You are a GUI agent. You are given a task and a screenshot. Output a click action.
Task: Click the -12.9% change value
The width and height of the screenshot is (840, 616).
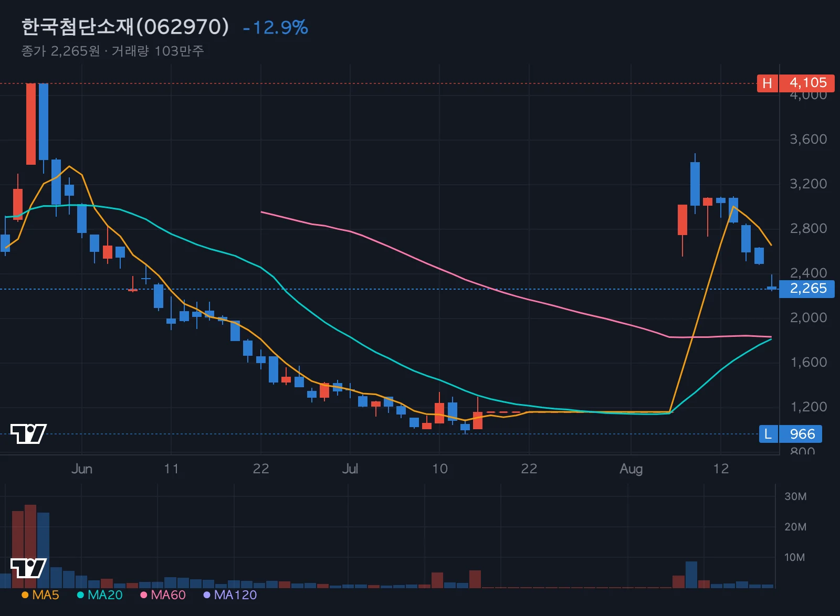pos(276,27)
